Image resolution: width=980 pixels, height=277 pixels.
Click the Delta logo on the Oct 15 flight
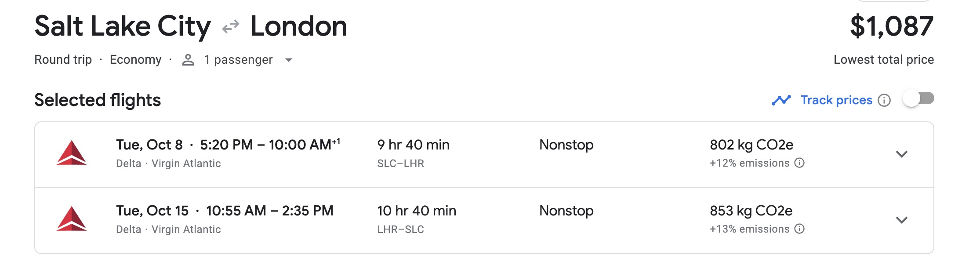(72, 219)
